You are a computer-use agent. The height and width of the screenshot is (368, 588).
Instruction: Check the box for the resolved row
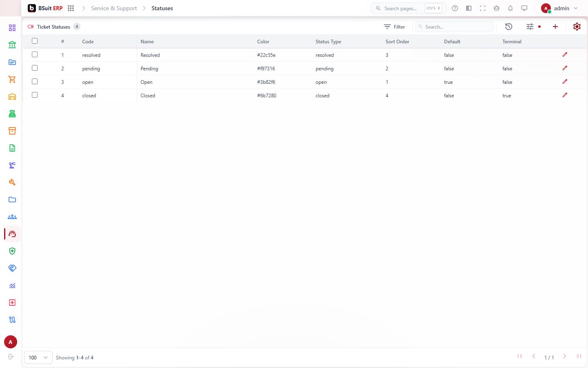(35, 54)
